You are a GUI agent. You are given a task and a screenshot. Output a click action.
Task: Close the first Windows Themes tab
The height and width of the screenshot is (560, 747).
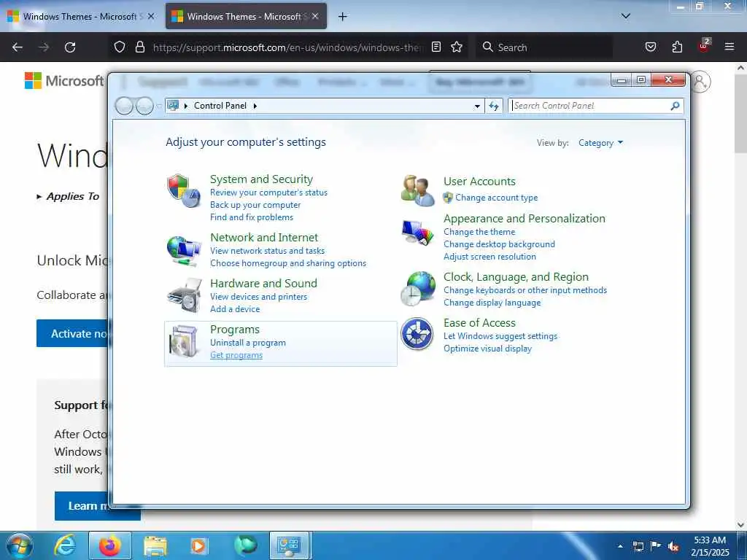[x=151, y=16]
